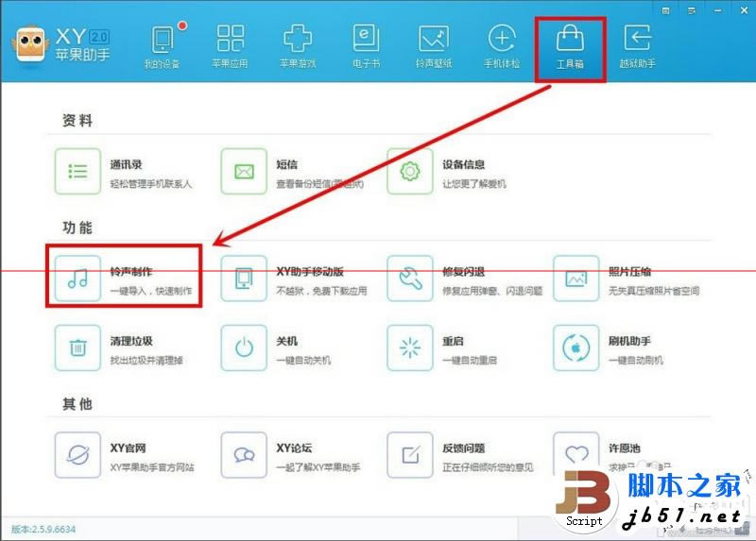756x541 pixels.
Task: Open the XY论坛 forum link
Action: [x=244, y=455]
